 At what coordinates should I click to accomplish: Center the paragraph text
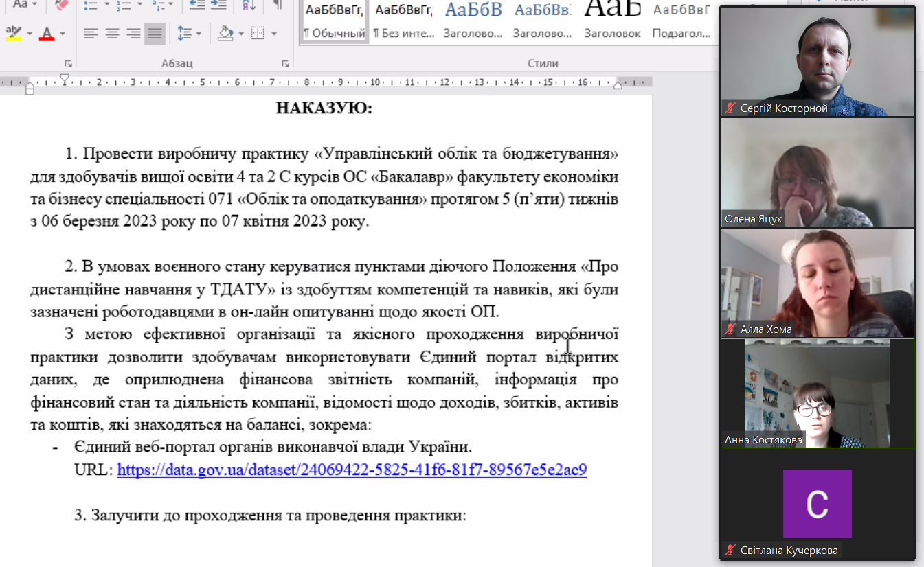(x=112, y=33)
